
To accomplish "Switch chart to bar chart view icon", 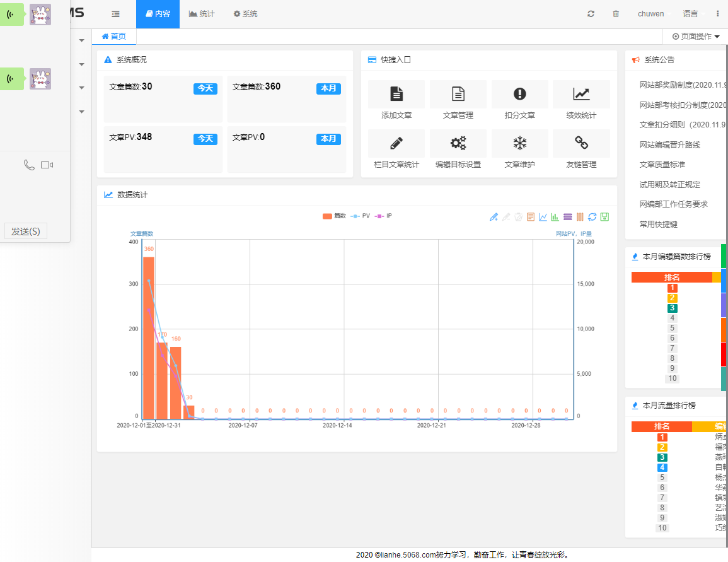I will 554,216.
